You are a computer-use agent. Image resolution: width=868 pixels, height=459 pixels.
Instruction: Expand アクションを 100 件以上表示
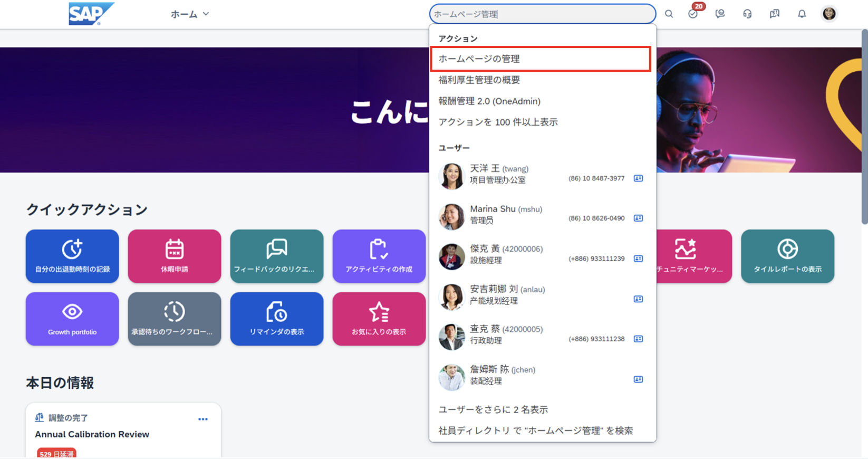coord(498,122)
